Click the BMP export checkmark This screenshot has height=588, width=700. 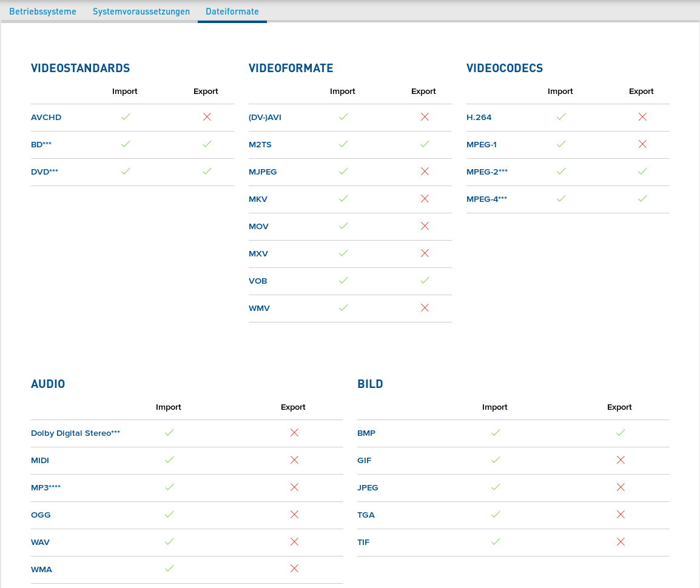pos(621,432)
